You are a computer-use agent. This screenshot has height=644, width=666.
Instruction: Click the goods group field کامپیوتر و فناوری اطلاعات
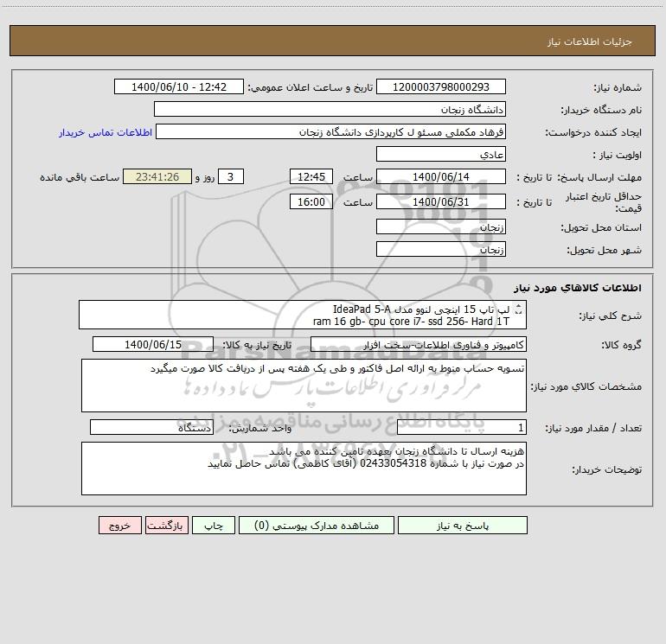point(419,344)
